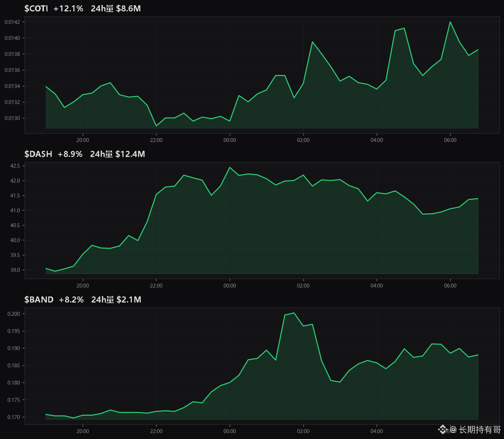Click 04:00 on the COTI time axis
Screen dimensions: 504x439
coord(377,140)
